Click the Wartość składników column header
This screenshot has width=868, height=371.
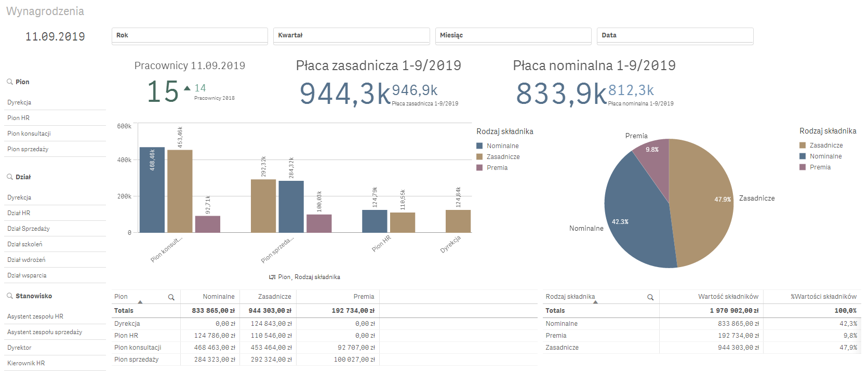pos(728,297)
